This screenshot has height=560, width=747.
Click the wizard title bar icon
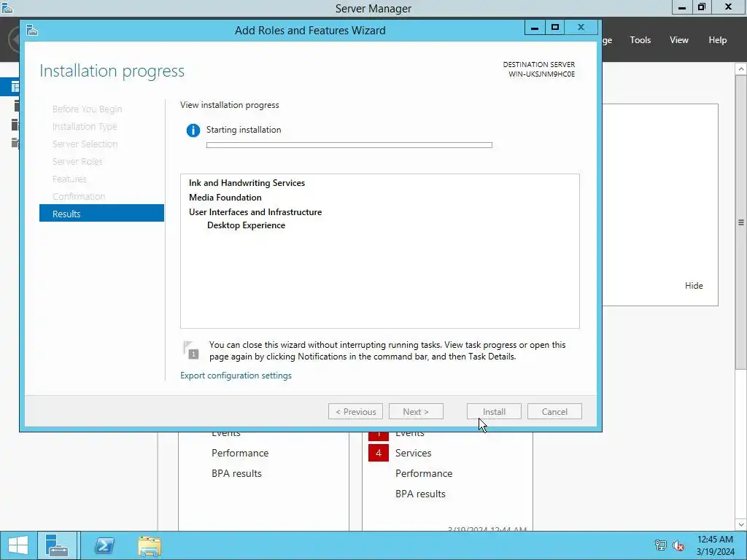tap(32, 31)
